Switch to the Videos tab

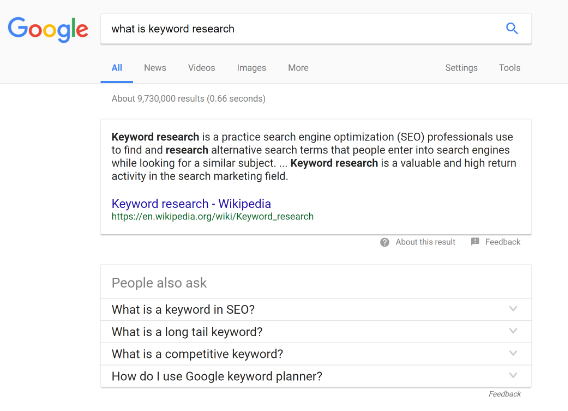[201, 68]
